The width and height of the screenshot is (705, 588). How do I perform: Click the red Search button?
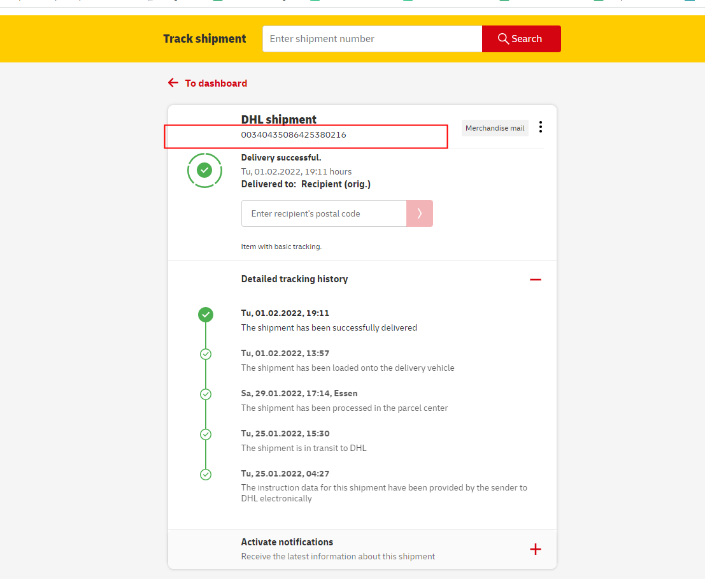coord(521,39)
